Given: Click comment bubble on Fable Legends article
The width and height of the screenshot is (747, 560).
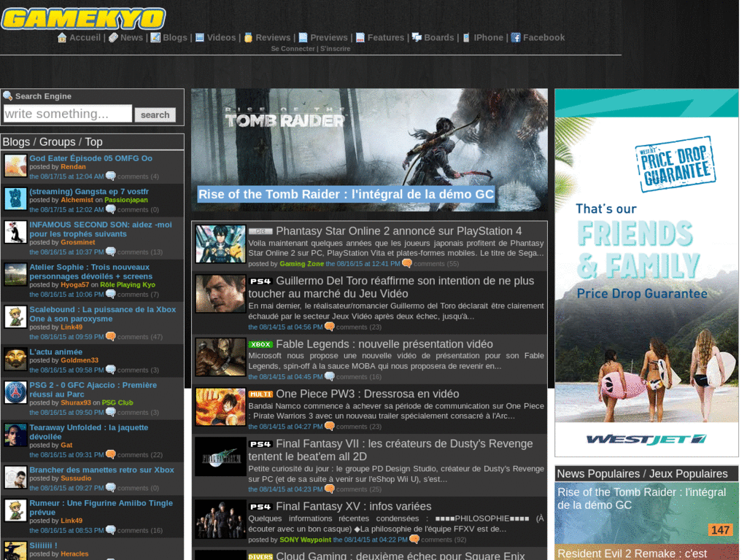Looking at the screenshot, I should tap(329, 377).
